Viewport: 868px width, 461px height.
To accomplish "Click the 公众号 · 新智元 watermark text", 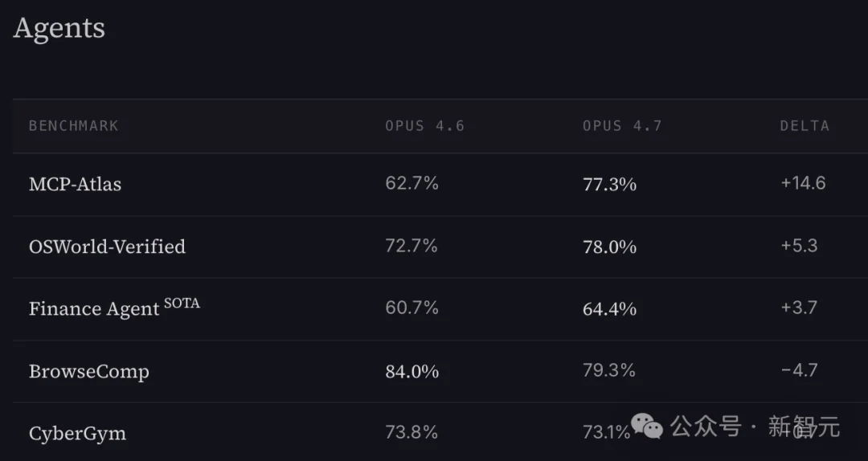I will pos(755,426).
